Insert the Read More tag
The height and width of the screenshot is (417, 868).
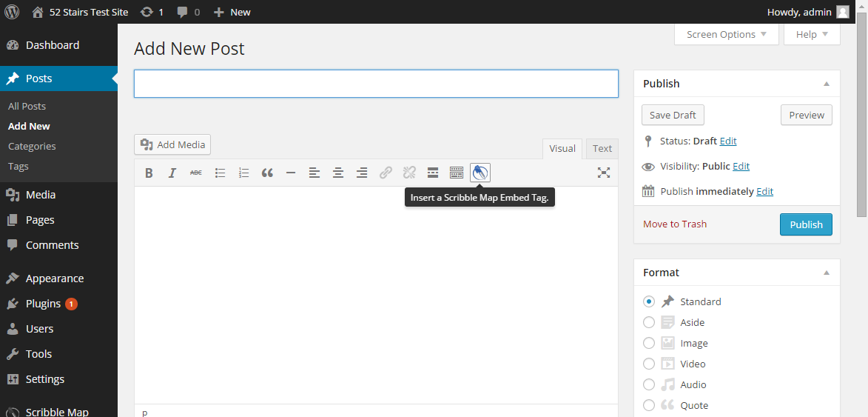pos(433,173)
